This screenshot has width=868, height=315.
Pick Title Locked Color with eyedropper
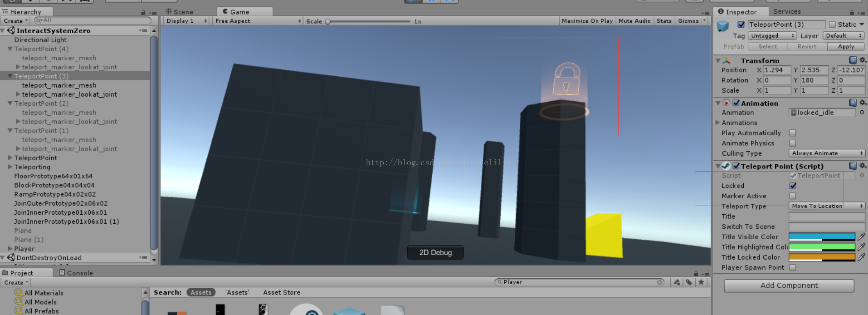point(861,257)
